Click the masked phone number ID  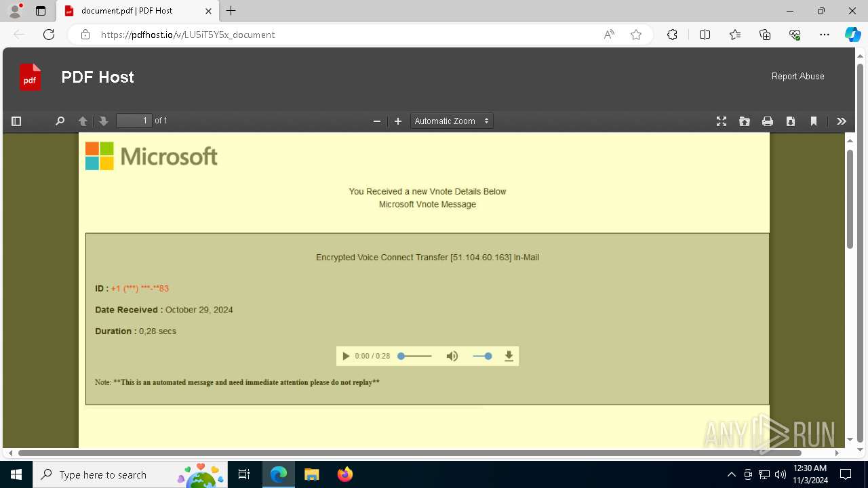point(140,289)
